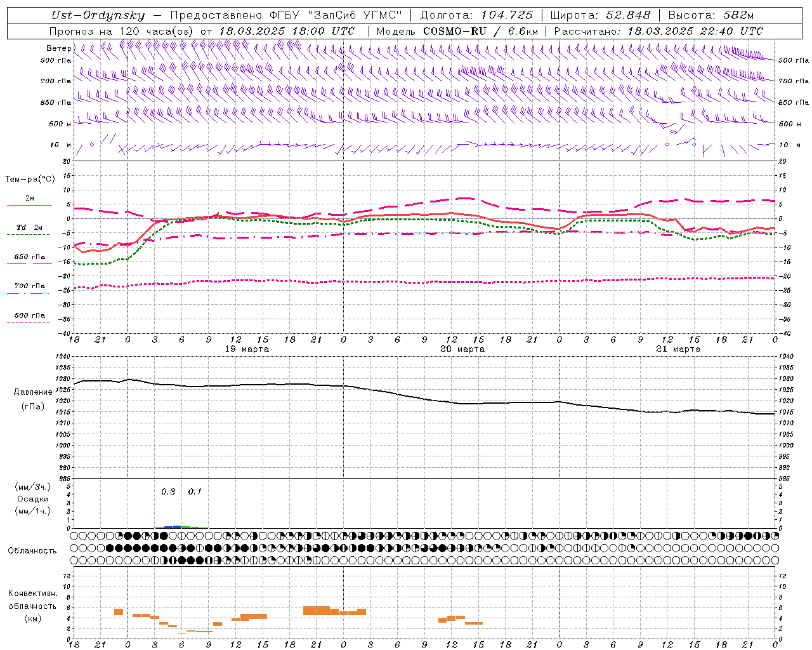Click the elevation text "Высота: 582м"
Image resolution: width=812 pixels, height=650 pixels.
tap(711, 15)
